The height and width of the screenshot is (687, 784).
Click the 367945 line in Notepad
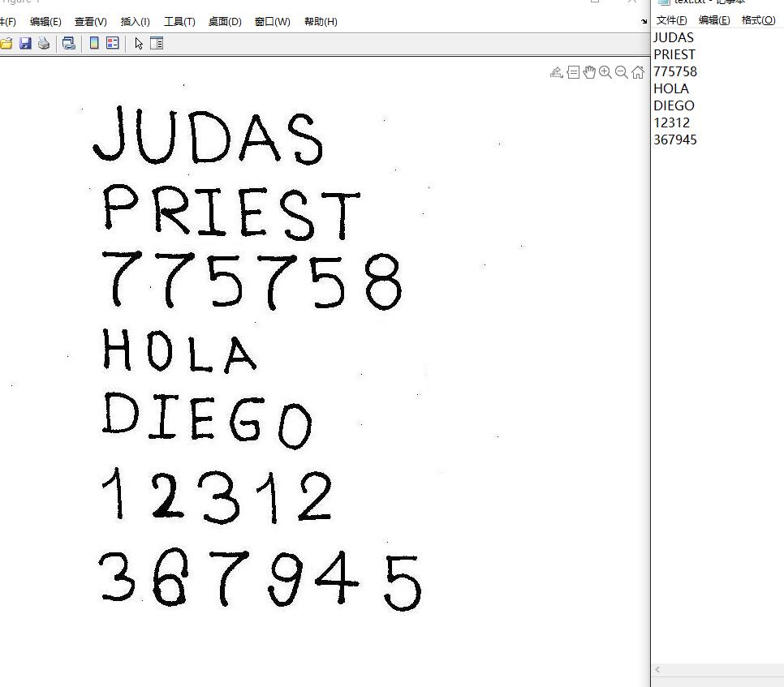(675, 140)
